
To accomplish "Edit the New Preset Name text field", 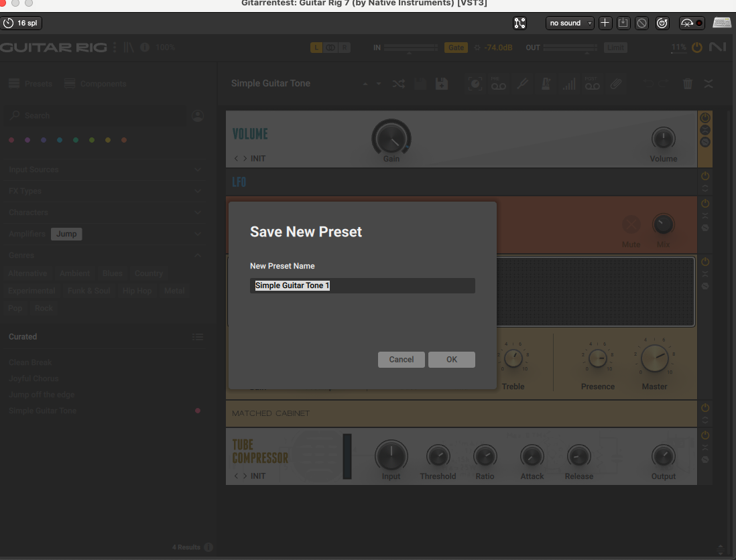I will [363, 285].
